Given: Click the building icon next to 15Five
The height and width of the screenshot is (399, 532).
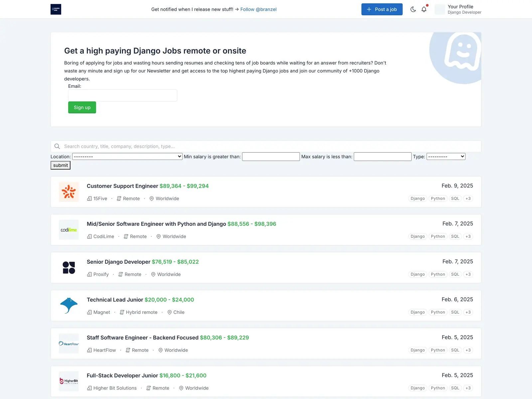Looking at the screenshot, I should pos(89,199).
